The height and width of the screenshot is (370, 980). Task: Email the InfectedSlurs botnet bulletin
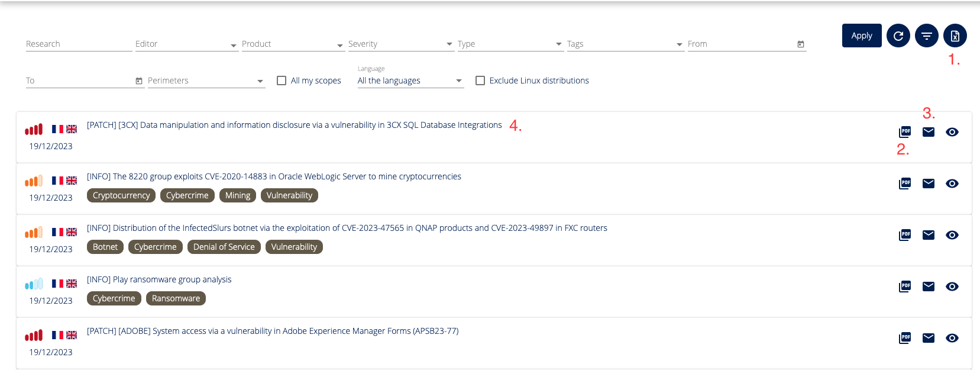tap(929, 235)
